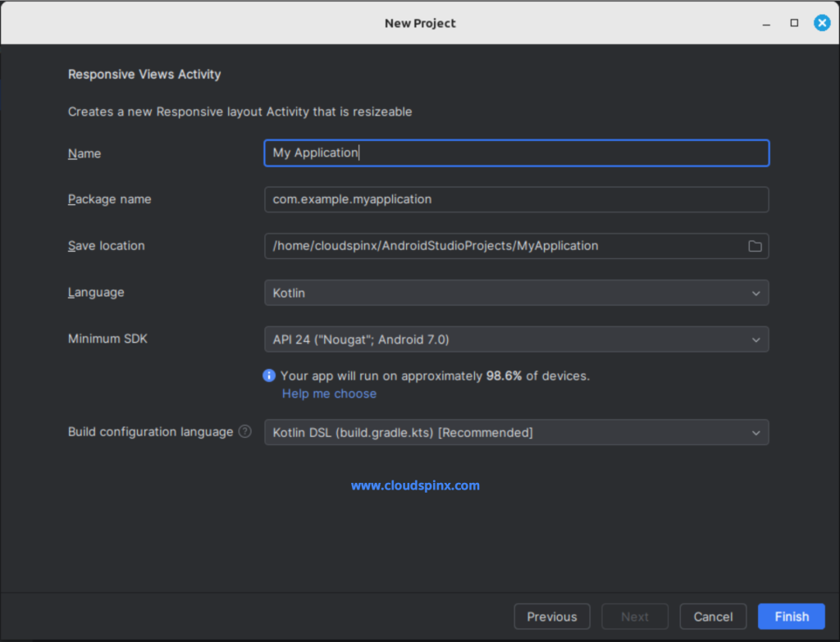
Task: Click the Build configuration language dropdown arrow
Action: [x=756, y=432]
